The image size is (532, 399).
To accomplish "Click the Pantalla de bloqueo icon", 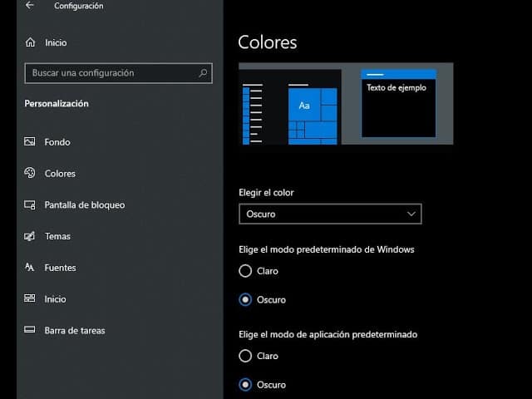I will (30, 204).
